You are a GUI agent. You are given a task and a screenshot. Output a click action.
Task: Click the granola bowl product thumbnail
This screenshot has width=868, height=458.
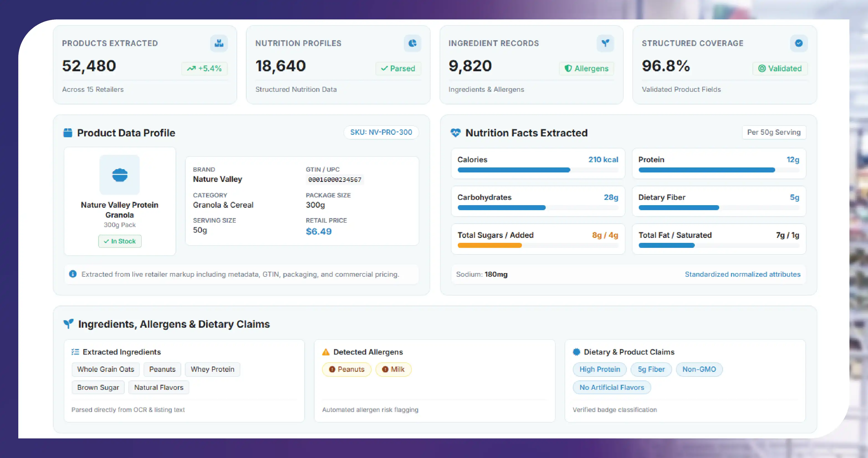(120, 175)
